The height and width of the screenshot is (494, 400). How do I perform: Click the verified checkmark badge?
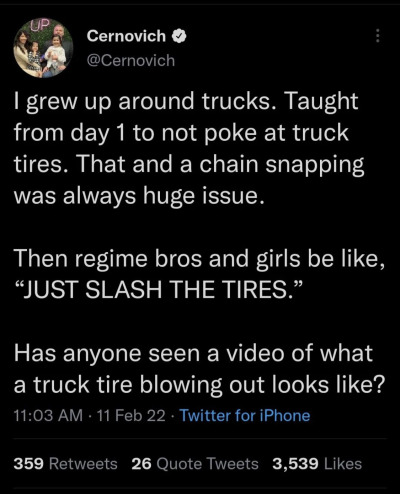179,36
